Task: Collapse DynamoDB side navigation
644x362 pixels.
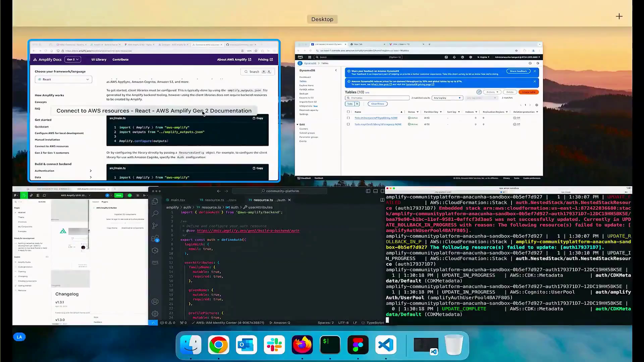Action: (x=336, y=70)
